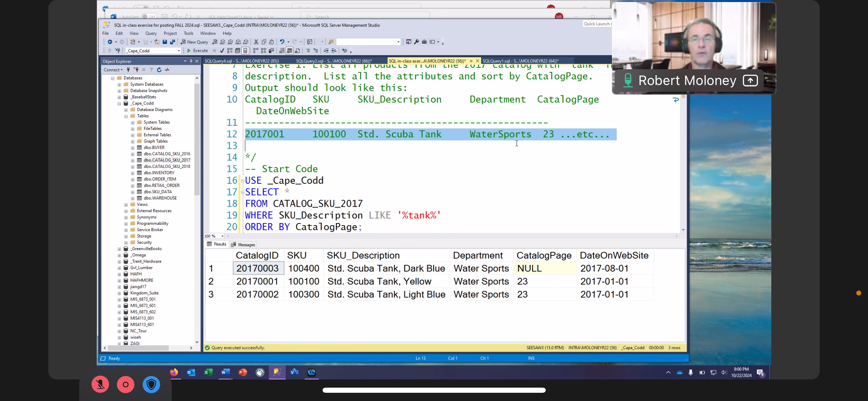This screenshot has width=868, height=401.
Task: Open editor zoom 100 % dropdown
Action: (x=222, y=236)
